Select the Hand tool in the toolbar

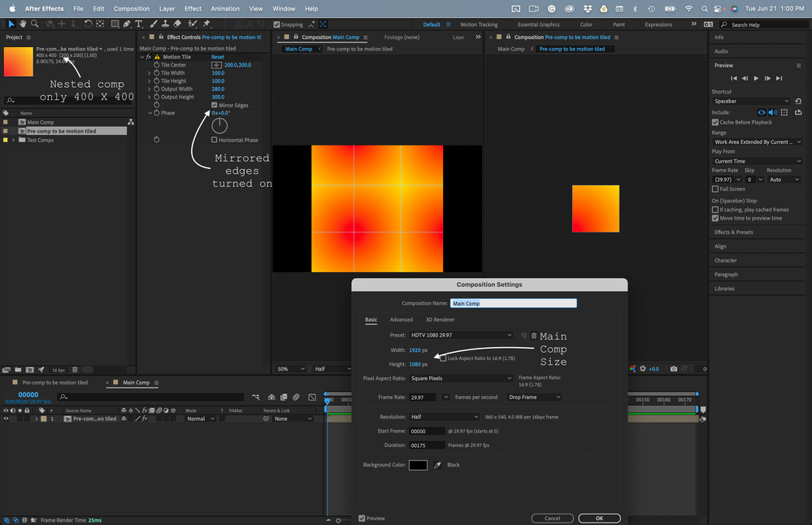click(x=23, y=24)
